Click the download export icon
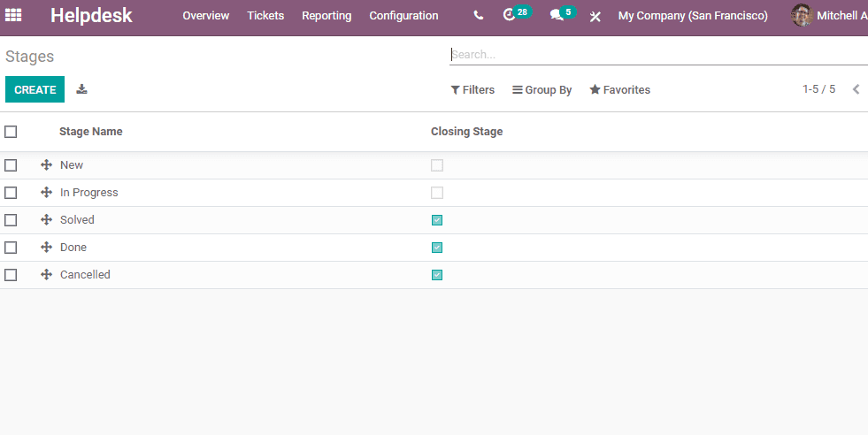 click(82, 89)
